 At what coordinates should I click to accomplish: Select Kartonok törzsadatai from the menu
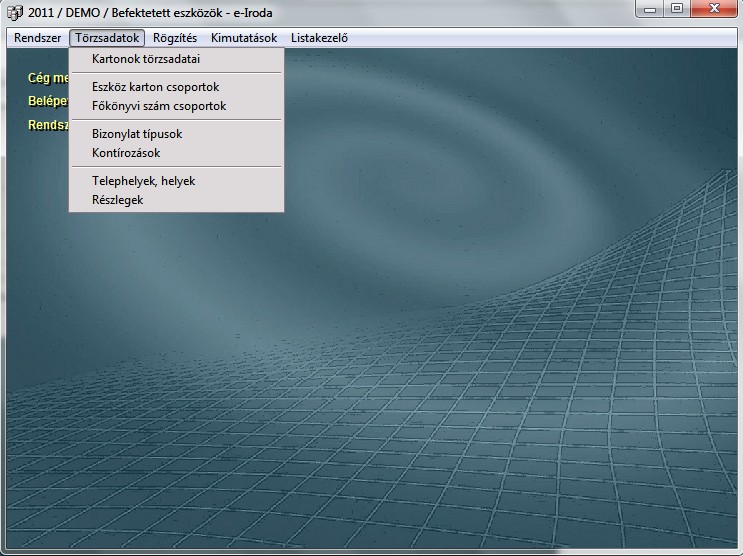146,59
